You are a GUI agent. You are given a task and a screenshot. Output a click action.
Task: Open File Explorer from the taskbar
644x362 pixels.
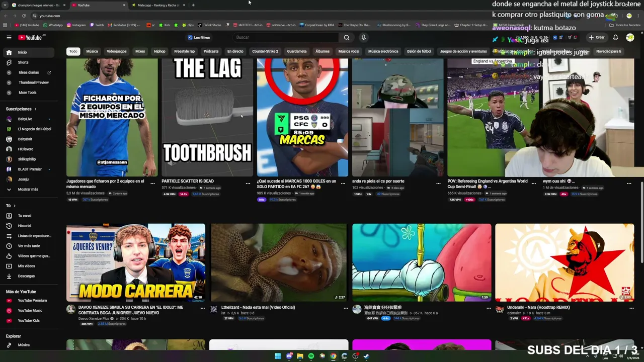(x=300, y=356)
